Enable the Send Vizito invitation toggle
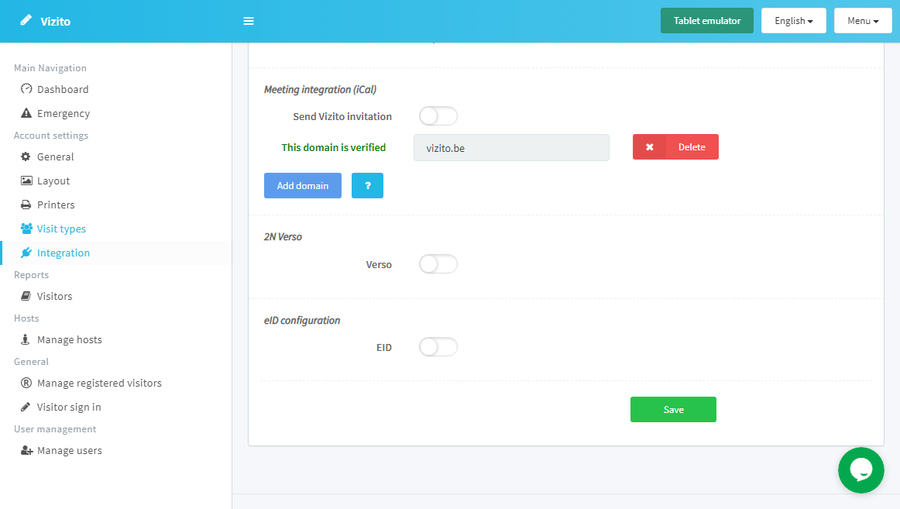900x509 pixels. (x=438, y=116)
